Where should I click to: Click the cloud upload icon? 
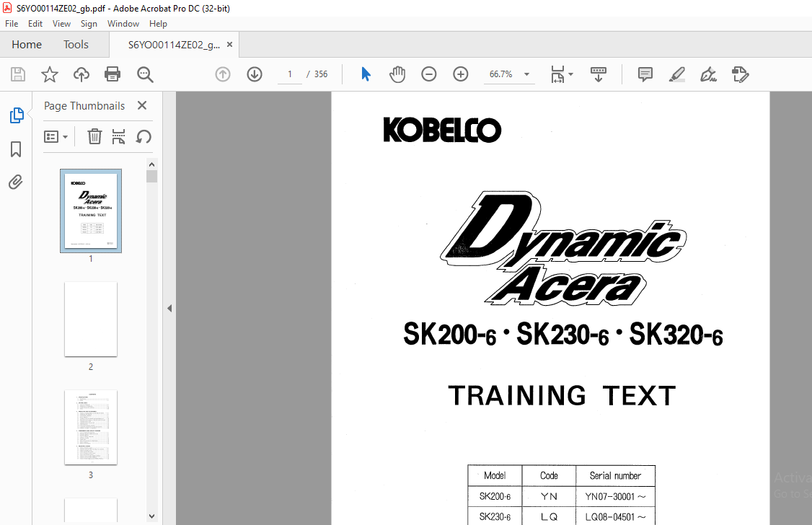(x=81, y=74)
